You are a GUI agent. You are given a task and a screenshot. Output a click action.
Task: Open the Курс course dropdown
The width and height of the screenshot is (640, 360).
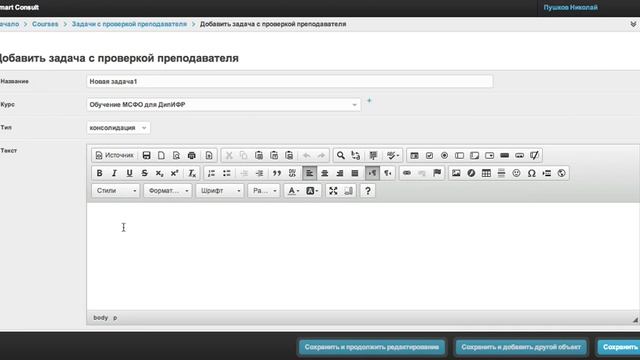[223, 104]
